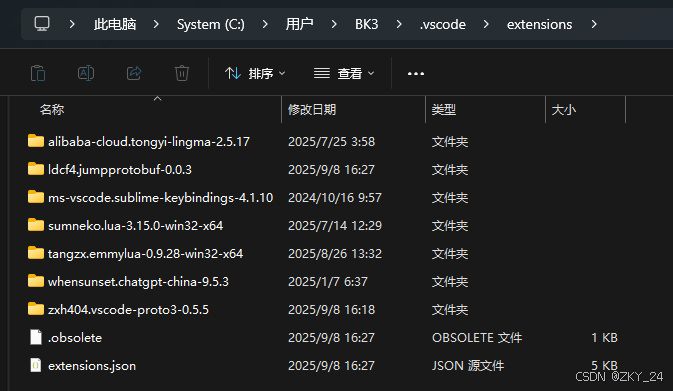Click the Share toolbar icon
The width and height of the screenshot is (673, 391).
pos(134,73)
